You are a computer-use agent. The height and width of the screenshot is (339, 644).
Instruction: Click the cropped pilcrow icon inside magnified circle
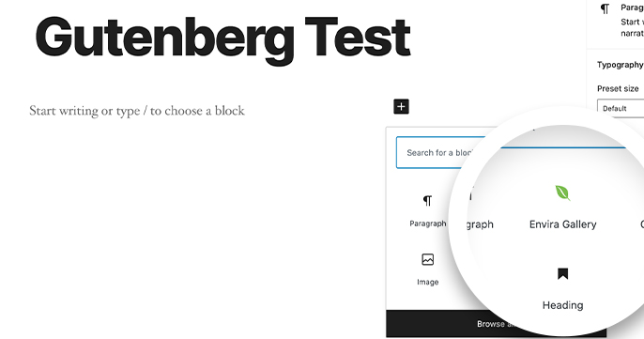(x=470, y=194)
